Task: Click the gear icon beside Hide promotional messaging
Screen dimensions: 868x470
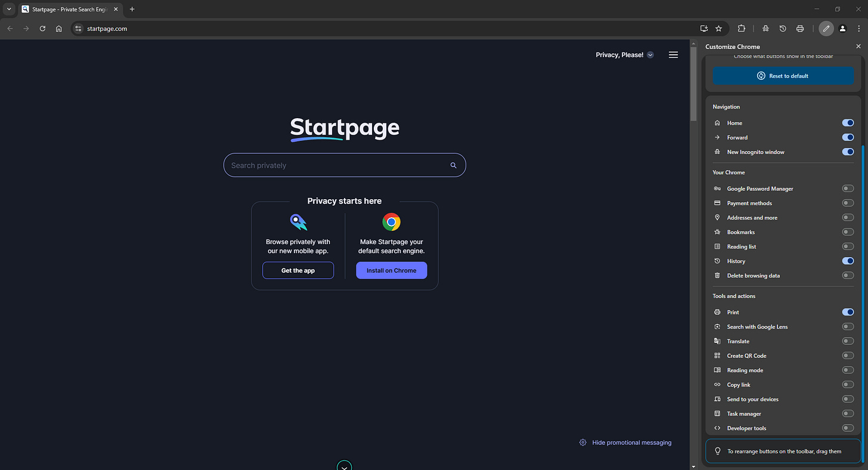Action: [x=583, y=443]
